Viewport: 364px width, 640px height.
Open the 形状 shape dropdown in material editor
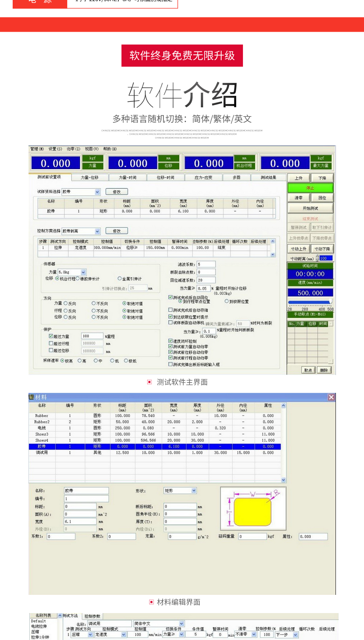[194, 491]
